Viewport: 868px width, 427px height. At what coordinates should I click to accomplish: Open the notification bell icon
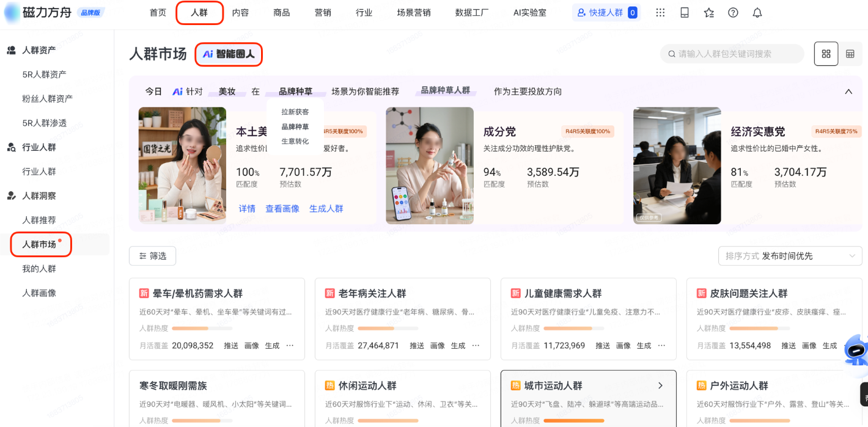coord(757,12)
